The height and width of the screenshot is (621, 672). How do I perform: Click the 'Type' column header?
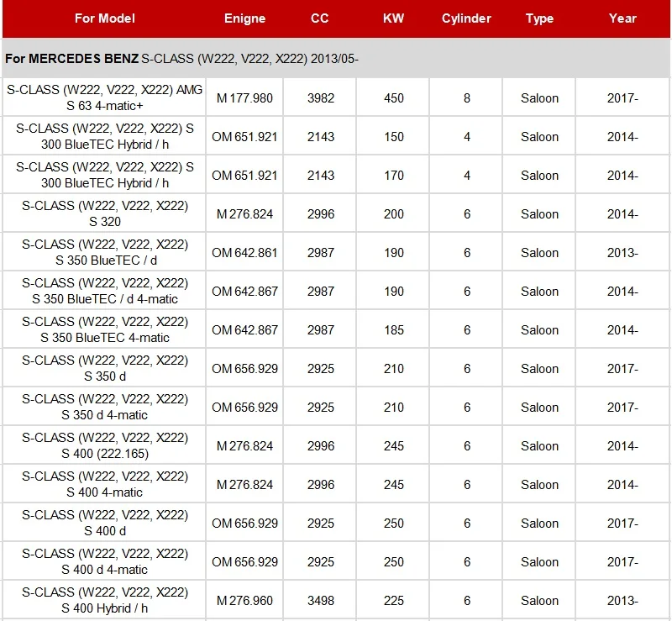(539, 18)
